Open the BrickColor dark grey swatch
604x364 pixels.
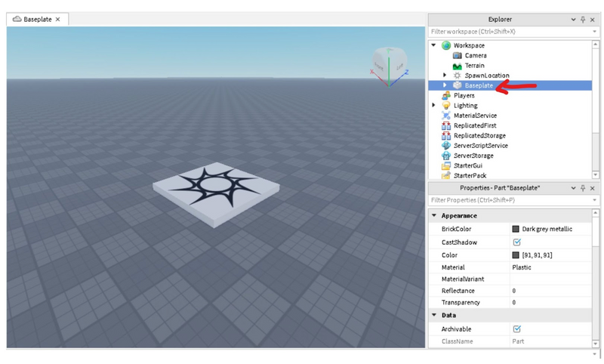[x=516, y=229]
